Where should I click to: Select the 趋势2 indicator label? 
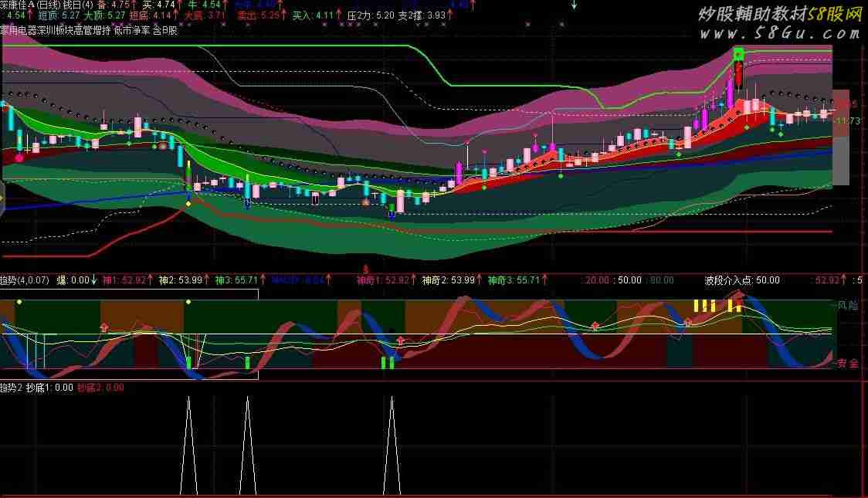click(x=12, y=388)
